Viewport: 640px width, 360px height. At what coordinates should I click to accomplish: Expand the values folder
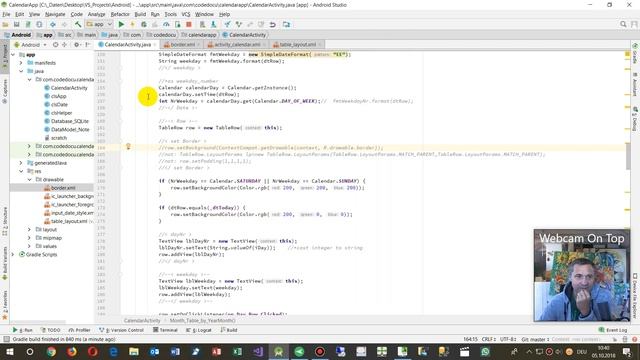click(x=29, y=246)
